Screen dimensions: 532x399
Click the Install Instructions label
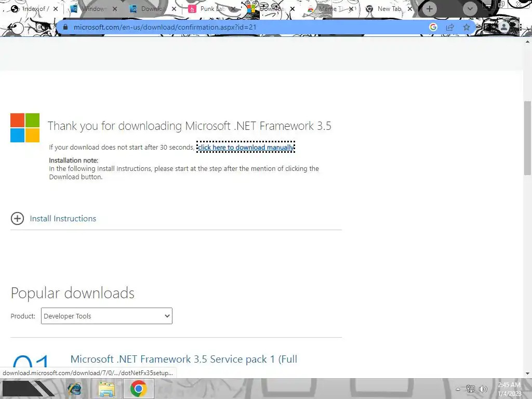[63, 219]
